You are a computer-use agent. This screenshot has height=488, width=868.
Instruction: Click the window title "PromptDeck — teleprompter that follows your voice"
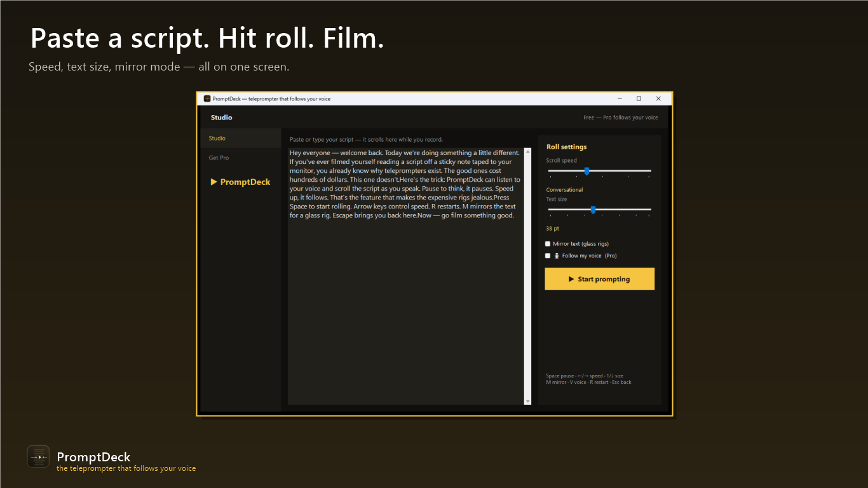271,98
